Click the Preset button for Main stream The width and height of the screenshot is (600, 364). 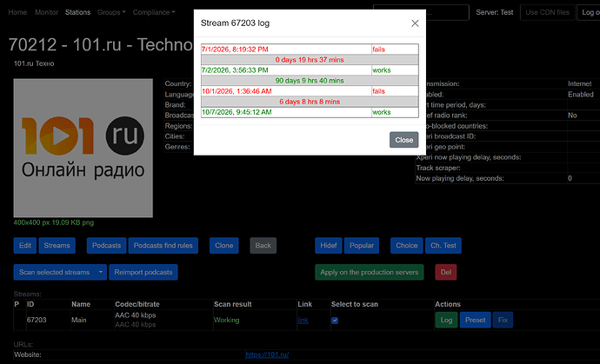pyautogui.click(x=476, y=320)
